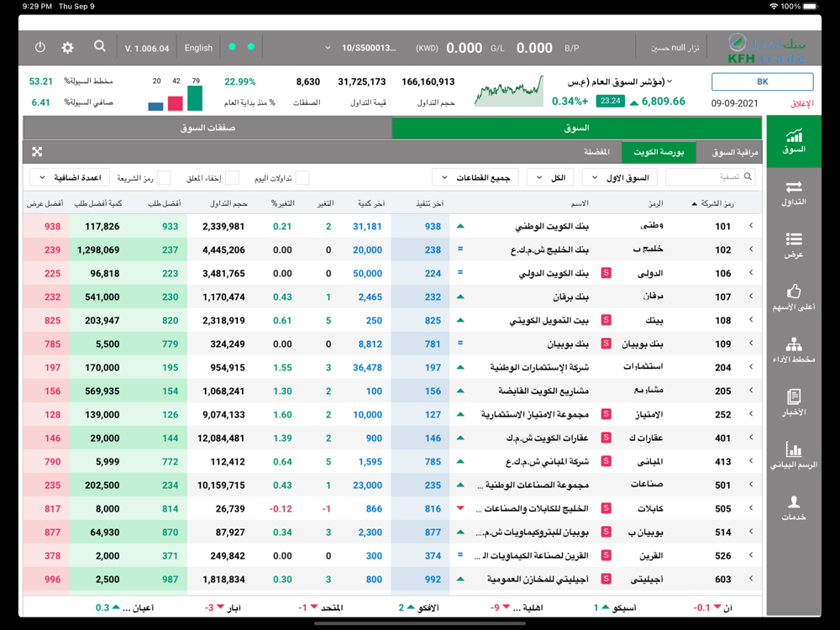Open الرسم البياني chart icon
This screenshot has height=630, width=840.
point(794,455)
